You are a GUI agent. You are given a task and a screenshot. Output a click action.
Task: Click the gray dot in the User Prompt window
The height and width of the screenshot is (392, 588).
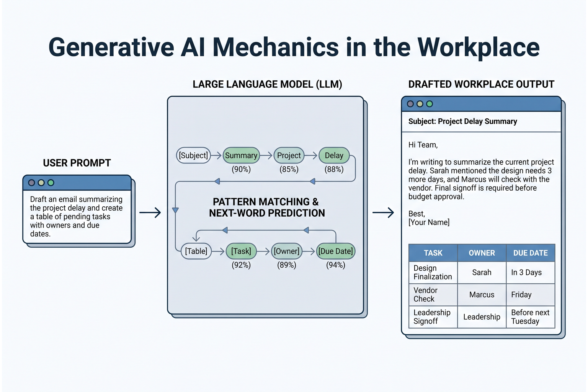(32, 183)
